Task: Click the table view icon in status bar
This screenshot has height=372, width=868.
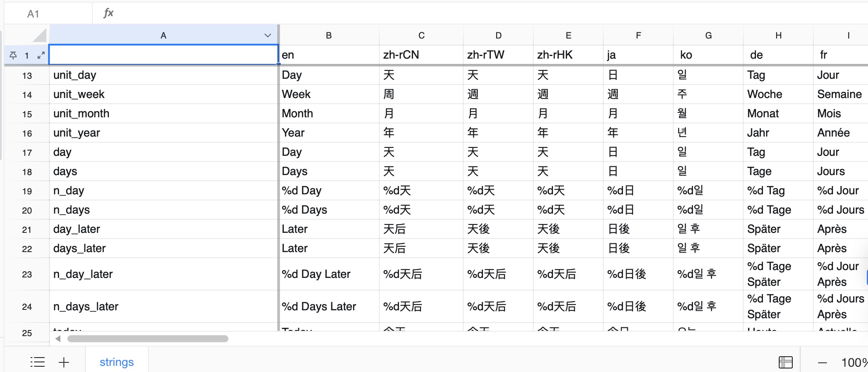Action: click(786, 362)
